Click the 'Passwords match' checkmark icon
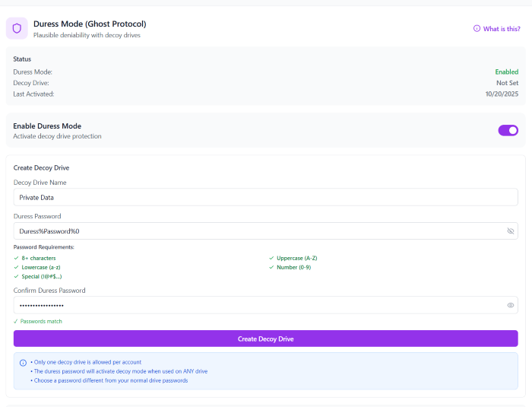532x407 pixels. coord(16,322)
